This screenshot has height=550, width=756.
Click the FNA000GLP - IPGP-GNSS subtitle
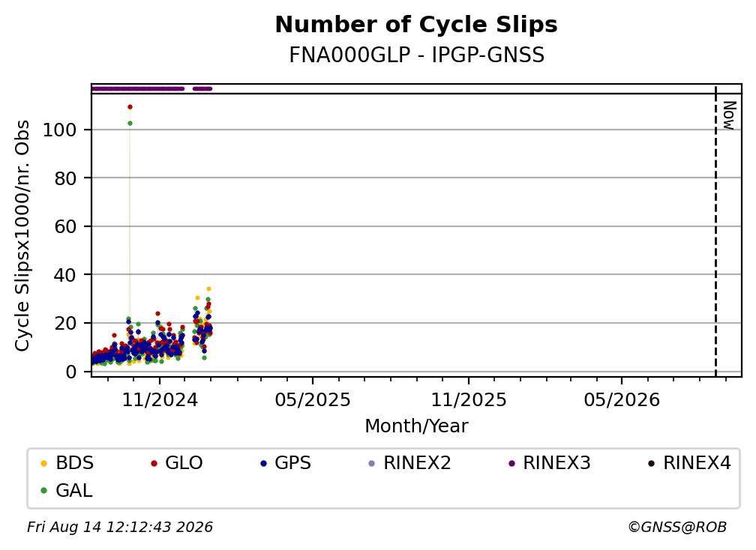pos(416,55)
